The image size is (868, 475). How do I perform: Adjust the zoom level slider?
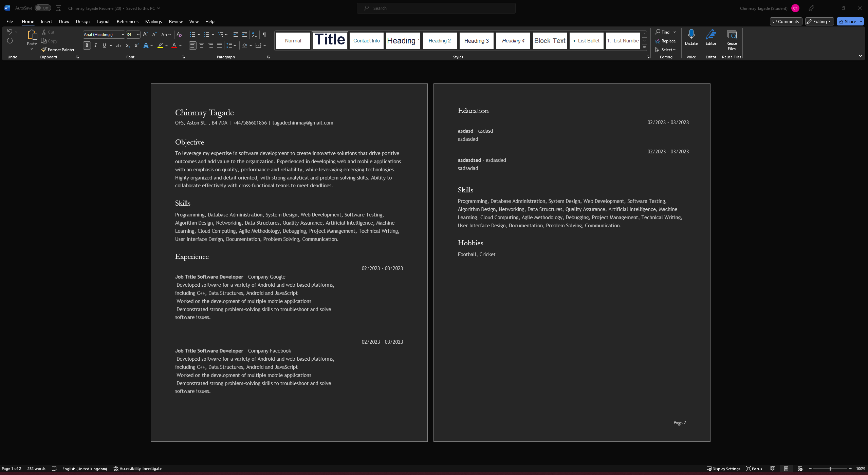830,469
